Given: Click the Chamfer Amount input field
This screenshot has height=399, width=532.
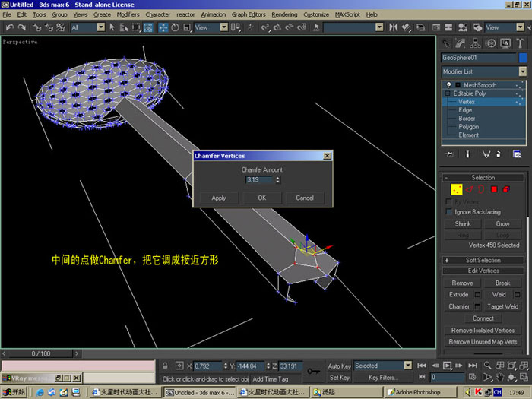Looking at the screenshot, I should [259, 180].
